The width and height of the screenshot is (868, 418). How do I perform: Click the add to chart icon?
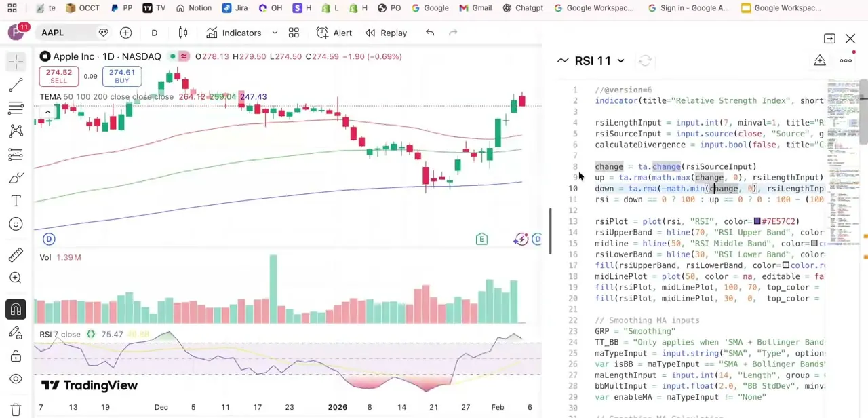coord(820,61)
